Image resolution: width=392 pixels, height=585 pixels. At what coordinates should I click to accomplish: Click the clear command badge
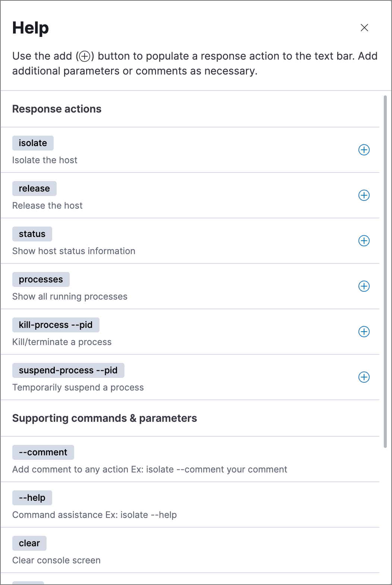(29, 543)
